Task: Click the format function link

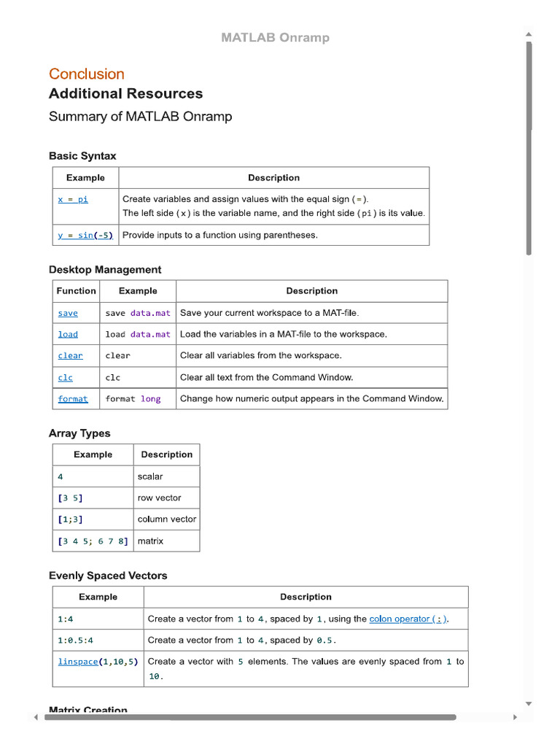Action: click(73, 399)
